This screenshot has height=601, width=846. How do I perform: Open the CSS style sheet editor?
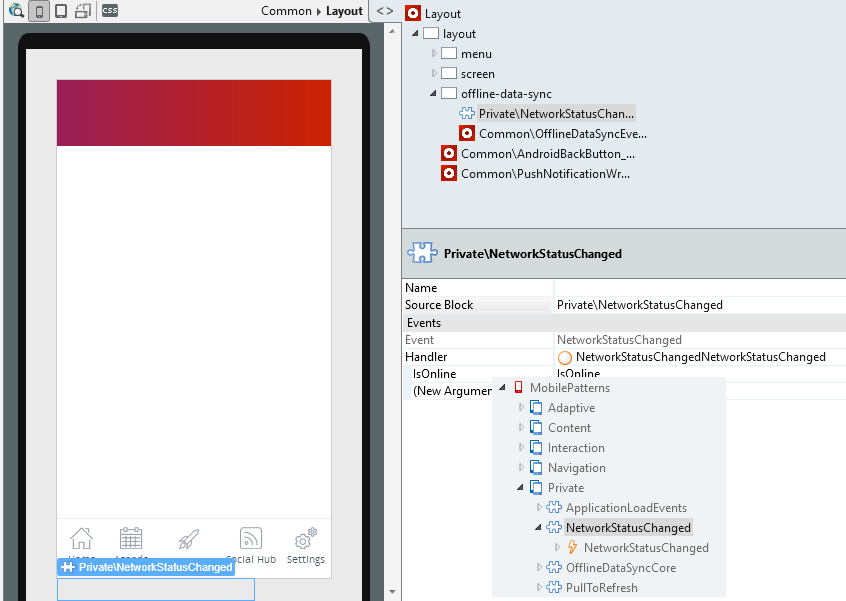coord(109,11)
